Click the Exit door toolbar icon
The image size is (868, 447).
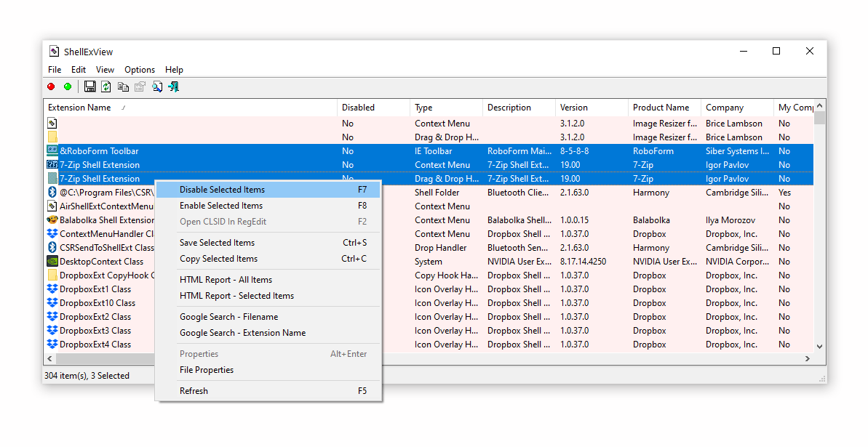174,86
